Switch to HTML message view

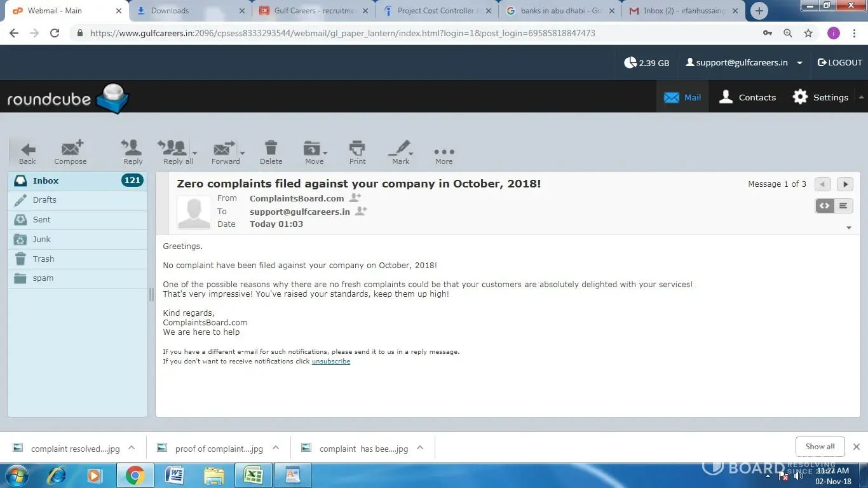click(825, 206)
